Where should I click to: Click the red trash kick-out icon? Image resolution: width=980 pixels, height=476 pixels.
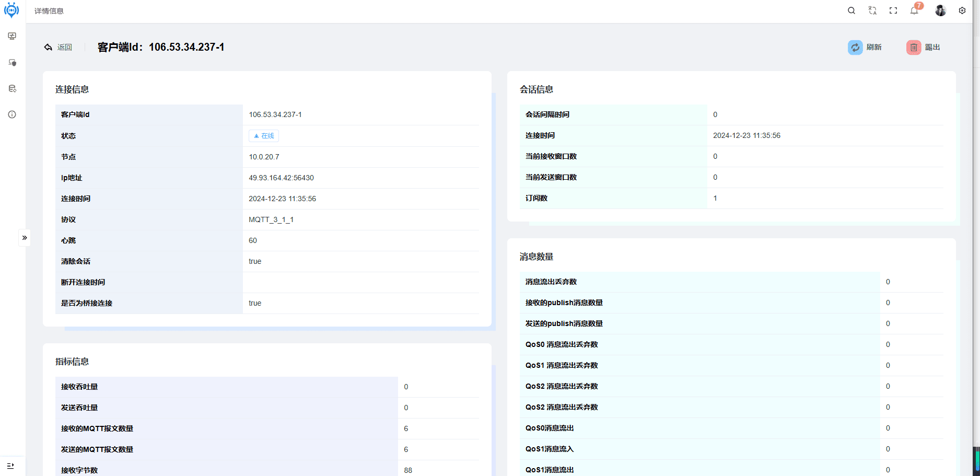914,48
